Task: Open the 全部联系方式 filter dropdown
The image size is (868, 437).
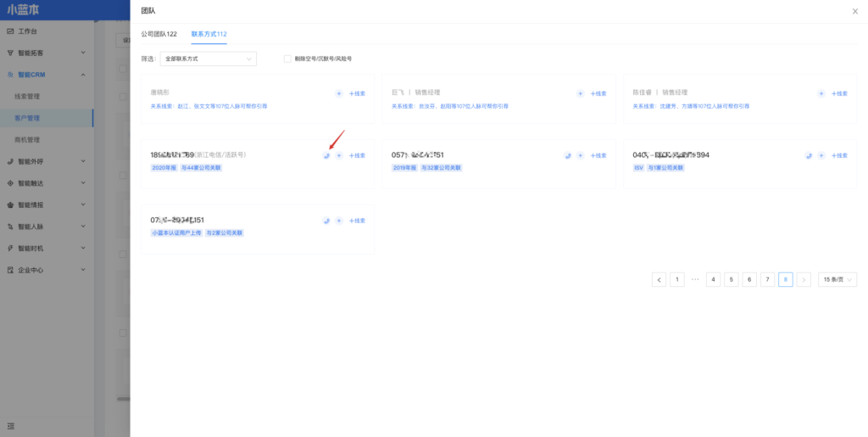Action: coord(208,59)
